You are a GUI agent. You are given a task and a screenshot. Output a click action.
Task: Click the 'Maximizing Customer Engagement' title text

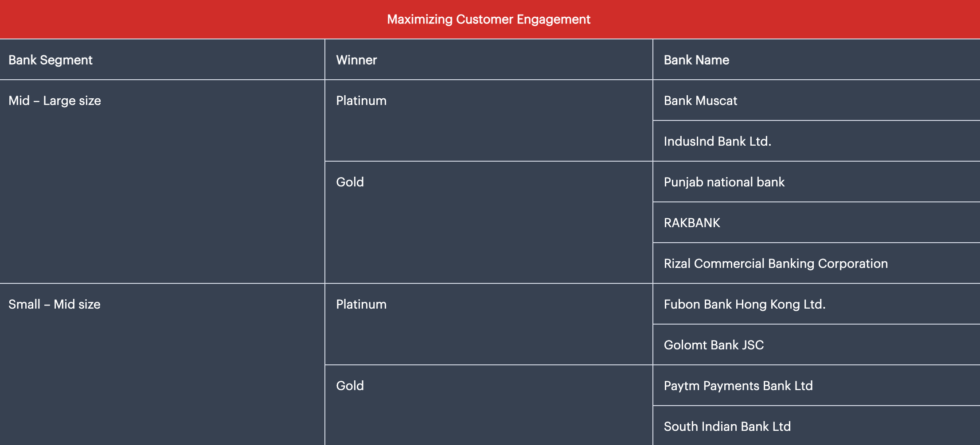(488, 19)
